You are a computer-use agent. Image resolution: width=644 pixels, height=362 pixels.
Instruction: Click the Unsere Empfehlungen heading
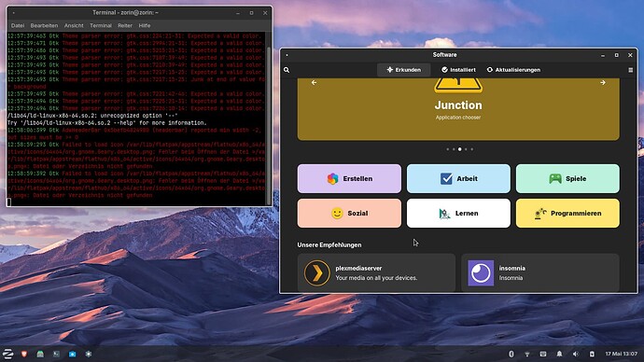click(329, 245)
